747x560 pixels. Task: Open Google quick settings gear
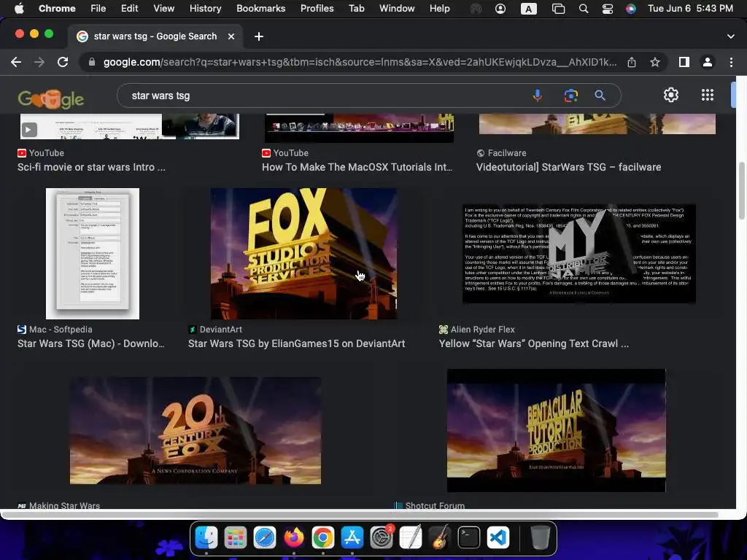point(671,96)
